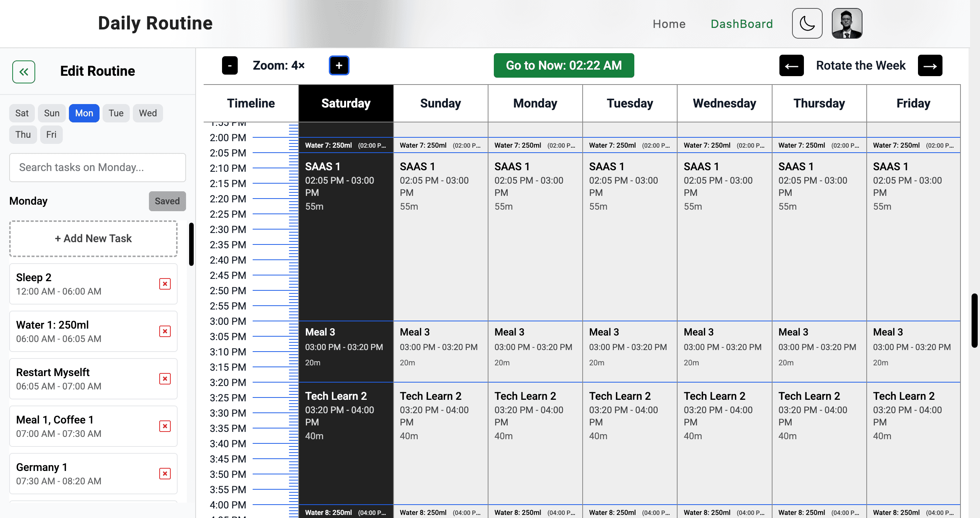Viewport: 980px width, 518px height.
Task: Select the Sat day toggle
Action: [22, 113]
